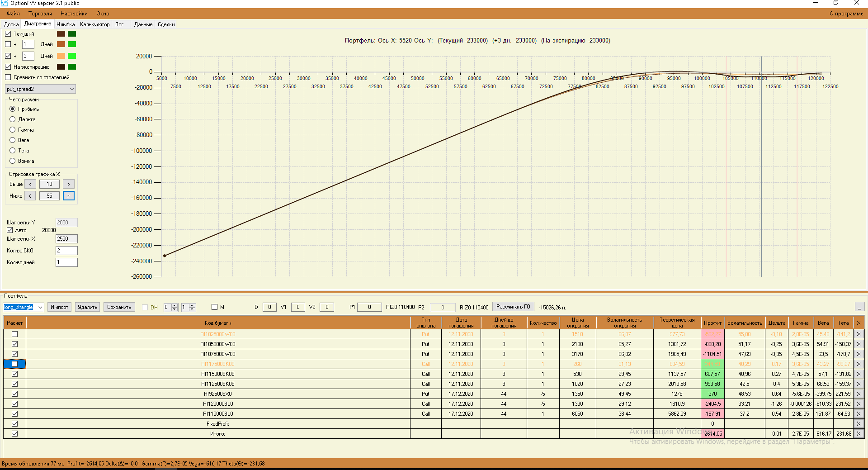
Task: Switch to the Данные tab
Action: (143, 24)
